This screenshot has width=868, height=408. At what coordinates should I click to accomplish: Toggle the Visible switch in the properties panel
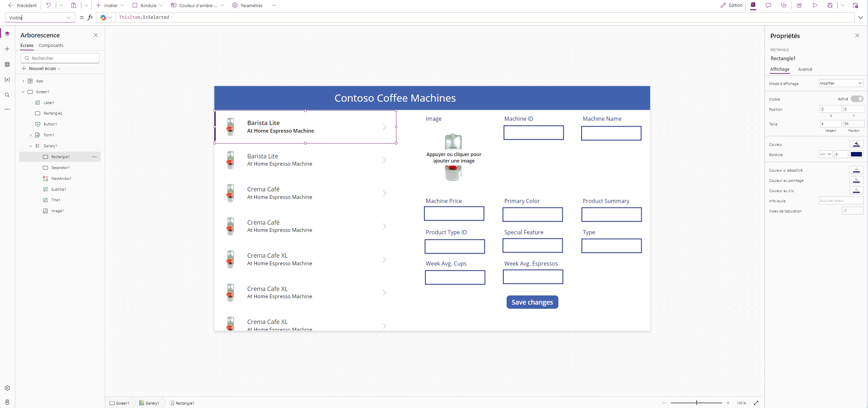coord(856,99)
